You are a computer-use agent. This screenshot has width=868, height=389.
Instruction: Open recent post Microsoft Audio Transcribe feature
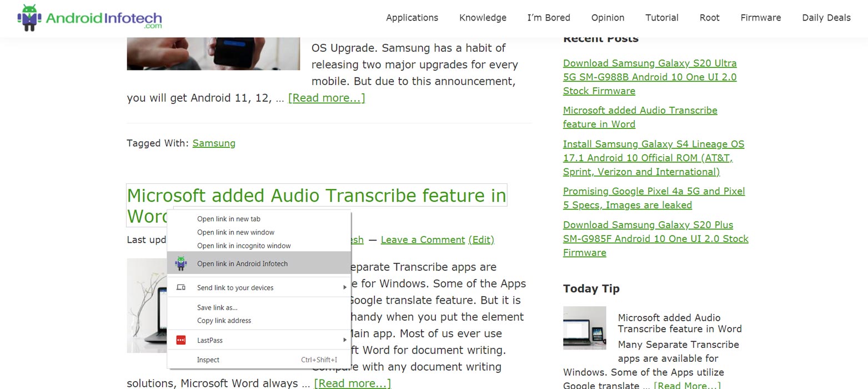640,117
